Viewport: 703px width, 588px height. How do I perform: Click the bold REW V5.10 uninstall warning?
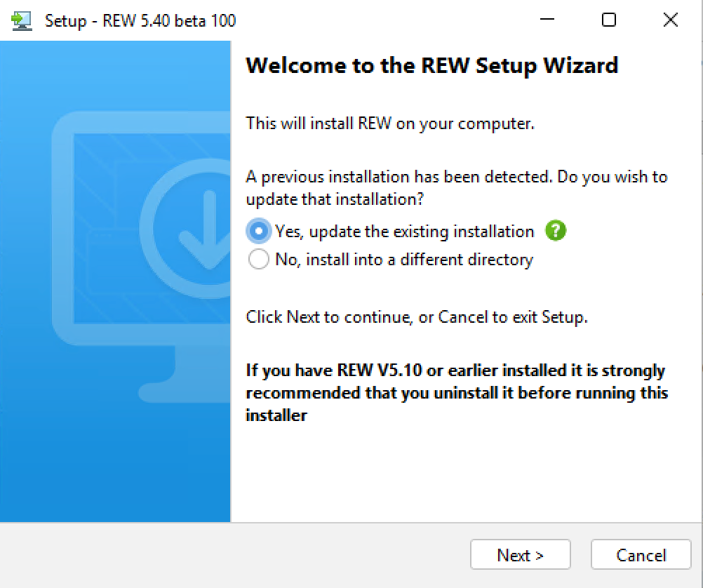click(456, 392)
